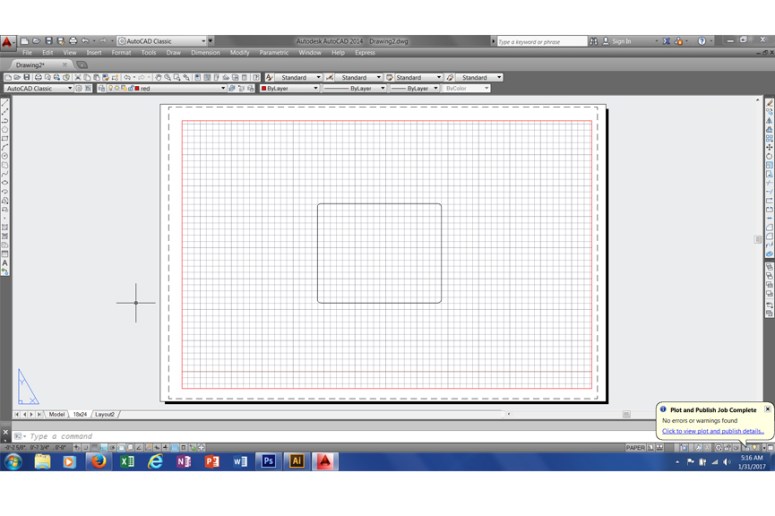The image size is (775, 516).
Task: Open the Parametric menu
Action: coord(274,52)
